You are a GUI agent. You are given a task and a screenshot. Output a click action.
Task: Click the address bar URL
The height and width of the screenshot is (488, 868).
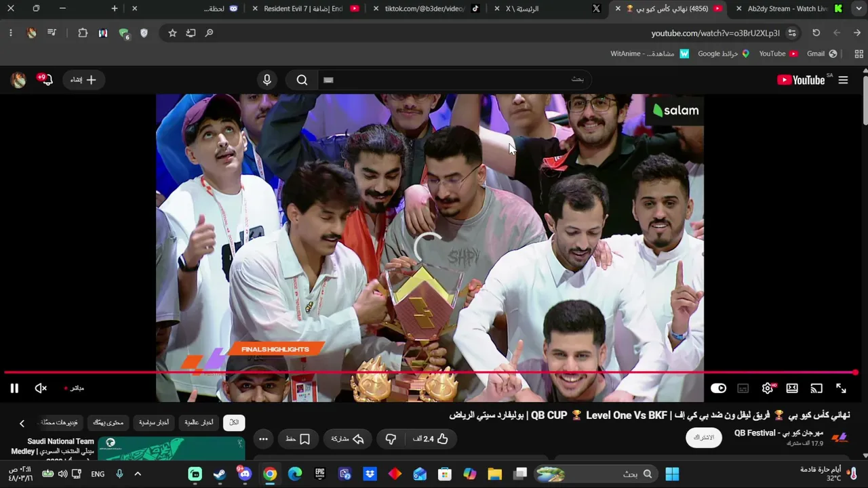(x=715, y=33)
